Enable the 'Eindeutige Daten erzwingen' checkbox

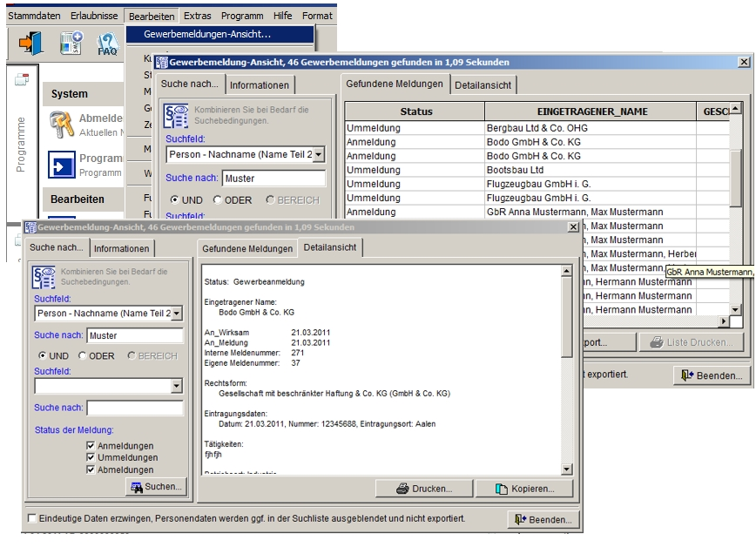point(32,518)
